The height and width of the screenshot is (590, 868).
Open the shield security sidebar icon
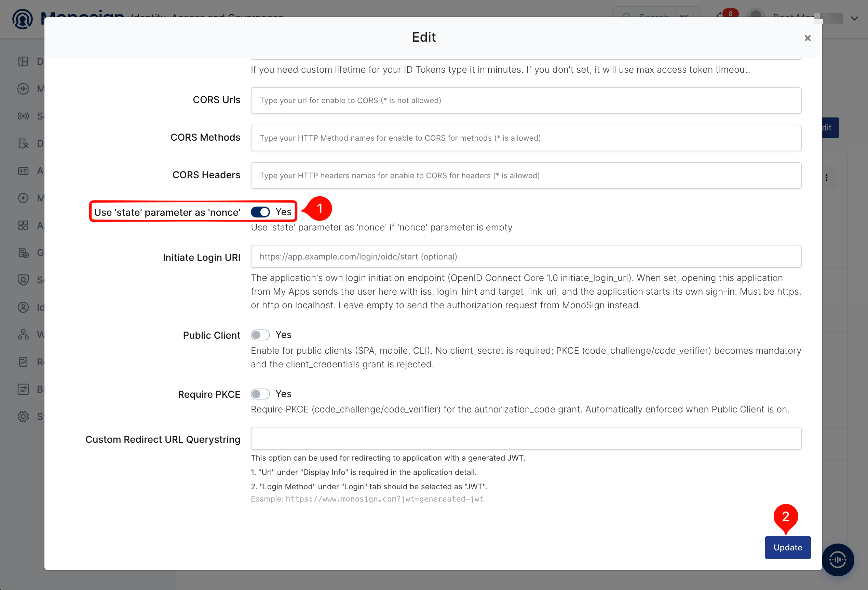point(23,280)
